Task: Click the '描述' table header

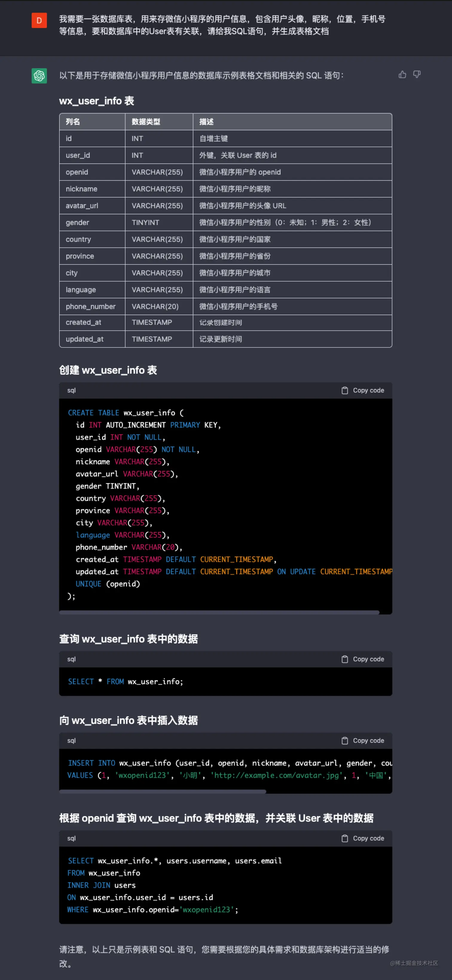Action: (292, 122)
